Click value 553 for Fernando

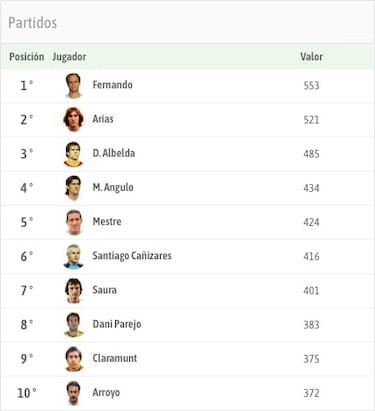tap(311, 86)
